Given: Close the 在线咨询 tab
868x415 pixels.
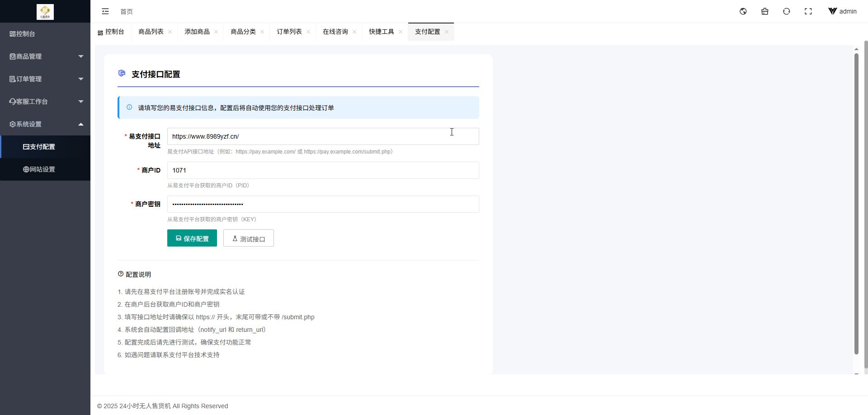Looking at the screenshot, I should coord(354,32).
